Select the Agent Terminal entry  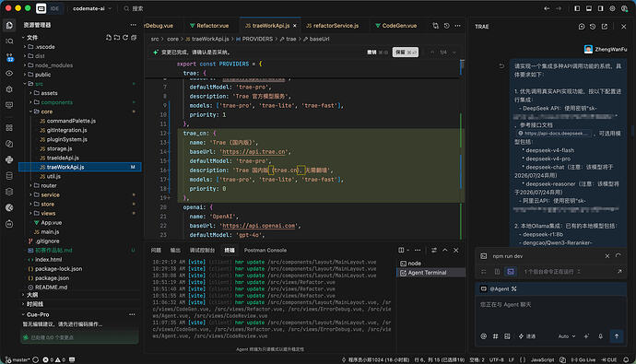pyautogui.click(x=430, y=273)
